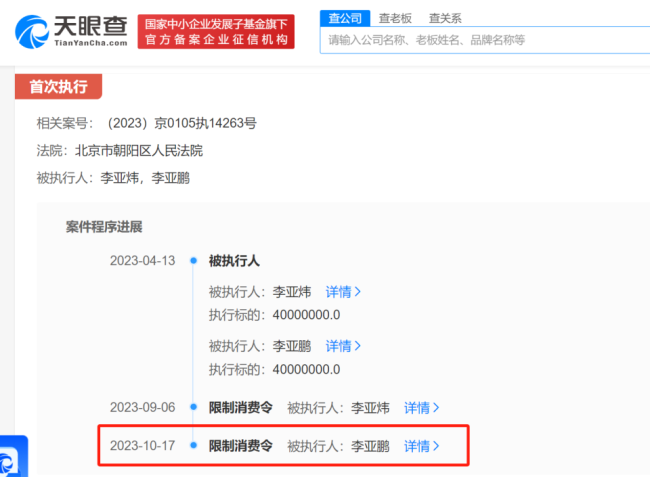Select the court name 北京市朝阳区人民法院
The width and height of the screenshot is (650, 477).
tap(145, 151)
